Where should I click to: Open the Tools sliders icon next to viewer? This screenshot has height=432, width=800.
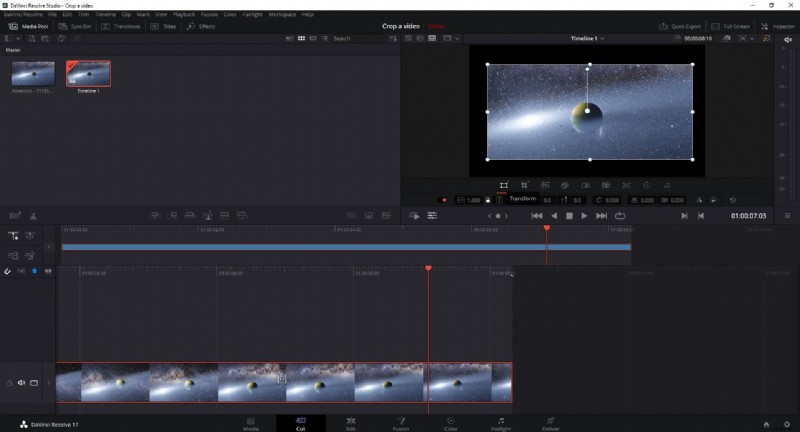[x=432, y=216]
